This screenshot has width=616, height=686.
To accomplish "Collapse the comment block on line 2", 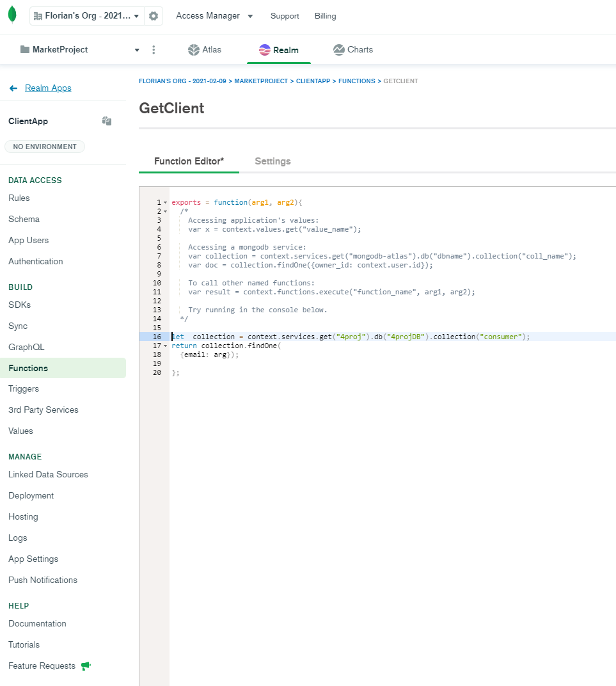I will click(164, 211).
